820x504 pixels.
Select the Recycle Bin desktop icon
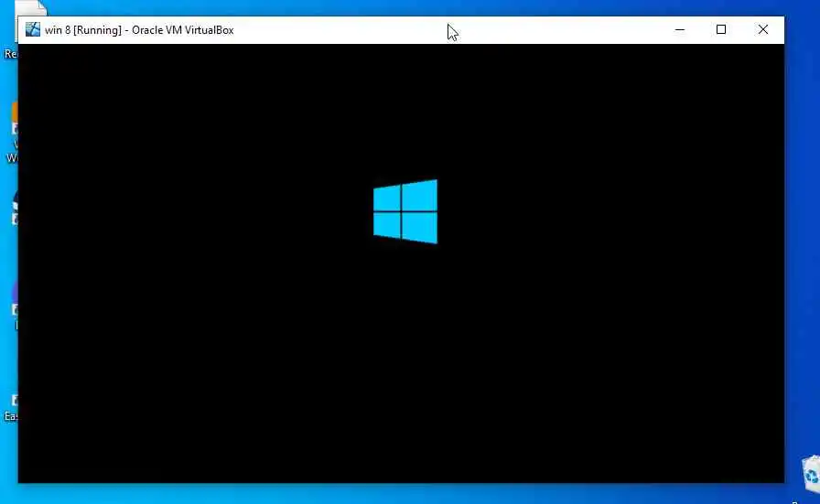tap(811, 474)
